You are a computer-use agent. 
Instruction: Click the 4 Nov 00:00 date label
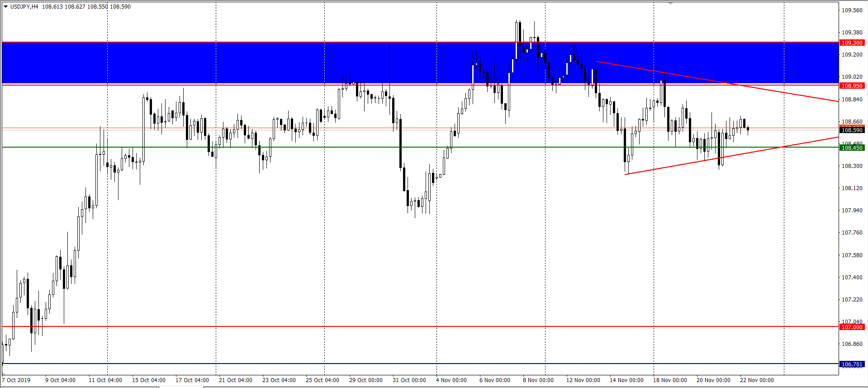451,380
